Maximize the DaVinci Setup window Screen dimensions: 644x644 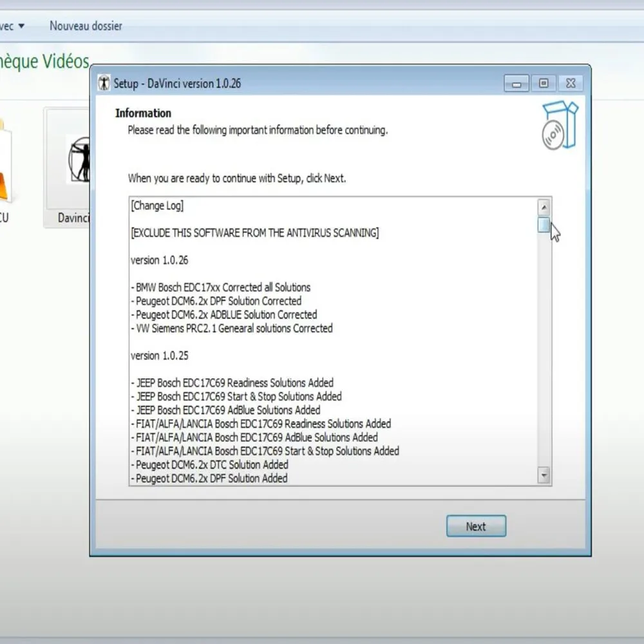[544, 83]
